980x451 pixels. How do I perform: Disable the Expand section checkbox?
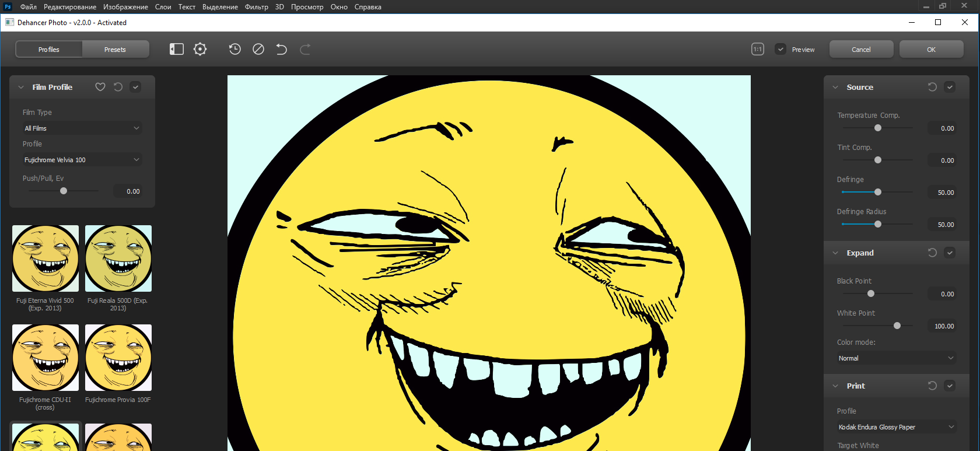[x=950, y=253]
